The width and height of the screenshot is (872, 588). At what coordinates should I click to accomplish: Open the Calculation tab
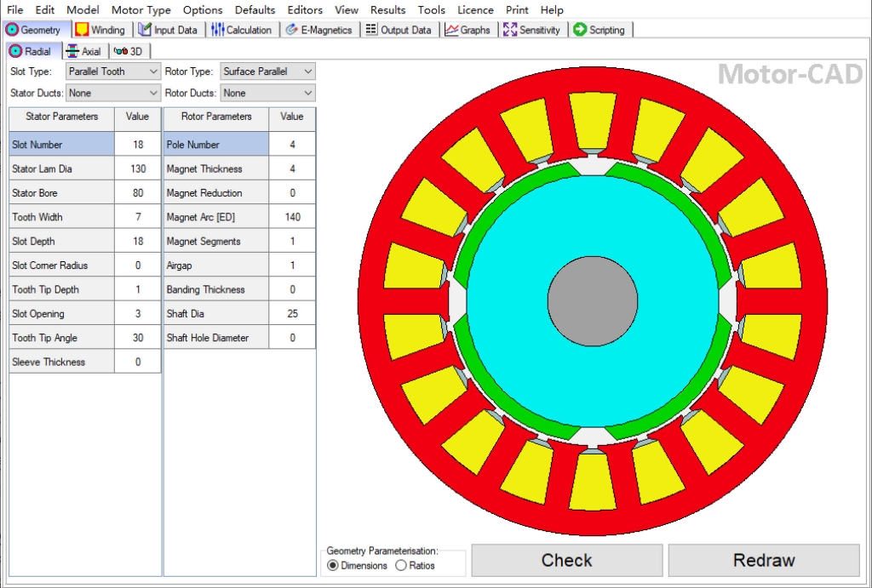[241, 30]
